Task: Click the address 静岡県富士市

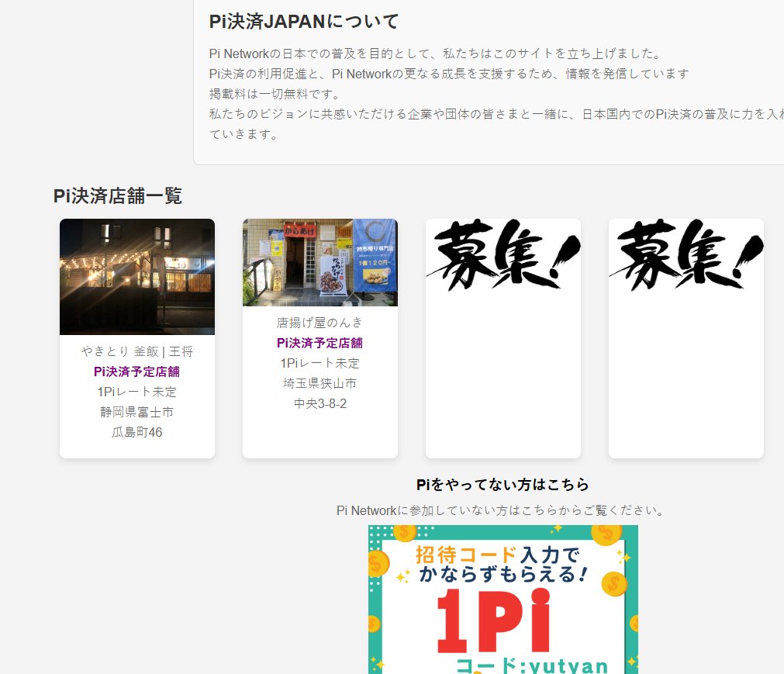Action: (137, 412)
